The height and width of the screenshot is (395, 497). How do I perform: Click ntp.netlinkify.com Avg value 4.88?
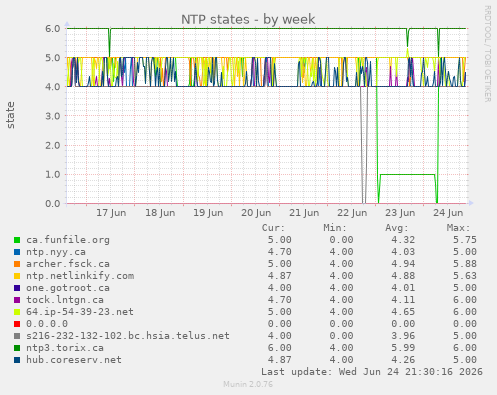coord(403,276)
